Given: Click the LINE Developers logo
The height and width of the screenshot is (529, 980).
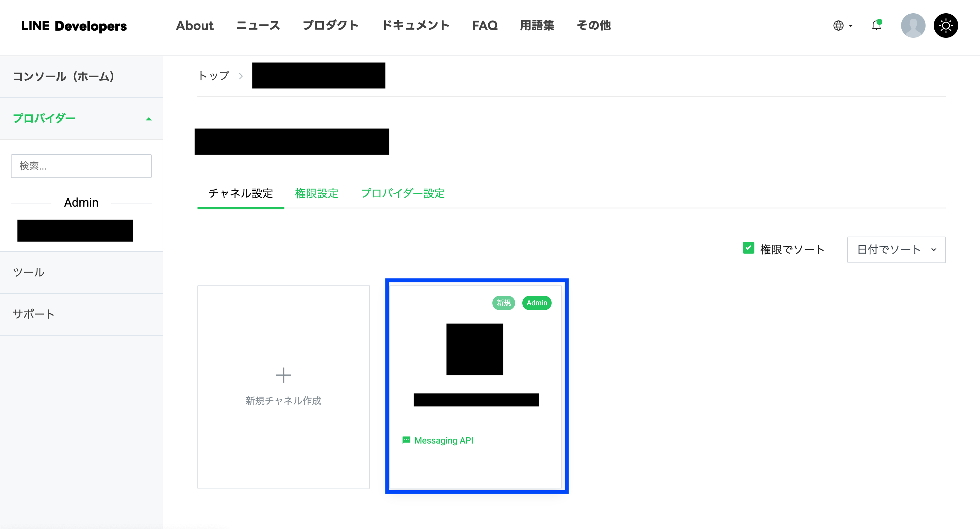Looking at the screenshot, I should coord(74,26).
